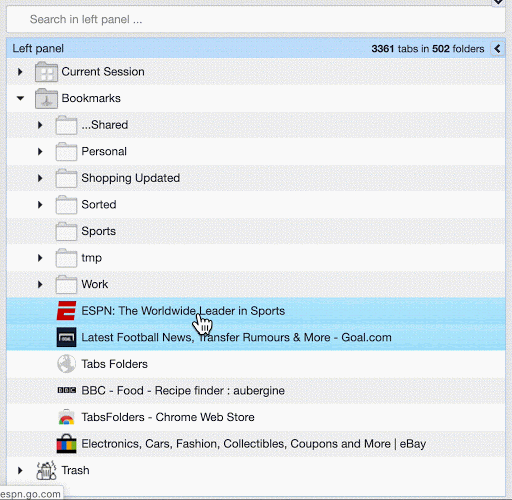The height and width of the screenshot is (500, 512).
Task: Select the Personal folder
Action: 256,151
